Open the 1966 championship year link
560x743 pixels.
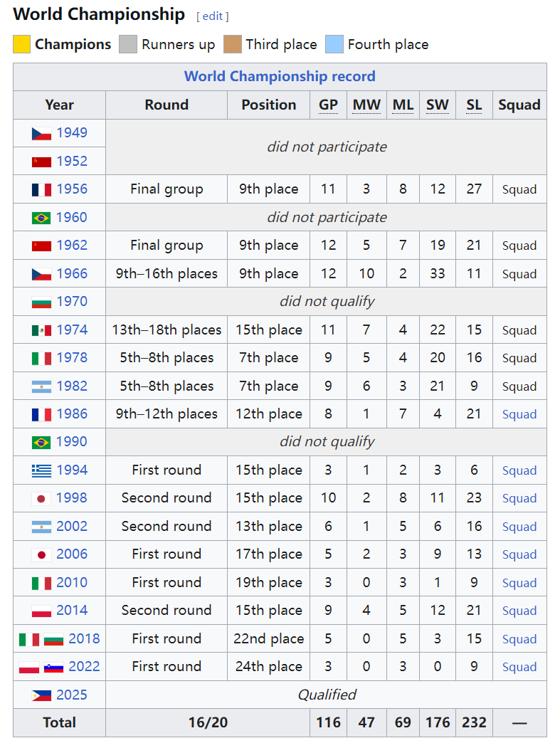click(x=72, y=274)
